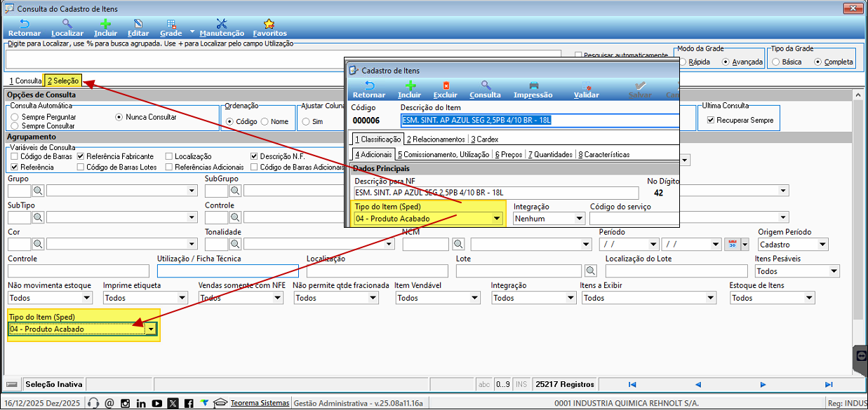The height and width of the screenshot is (410, 868).
Task: Uncheck the Recuperar Sempre checkbox
Action: [711, 120]
